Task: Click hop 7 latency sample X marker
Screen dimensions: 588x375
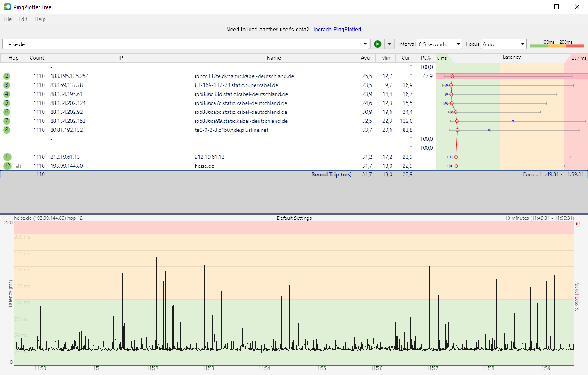Action: point(513,121)
